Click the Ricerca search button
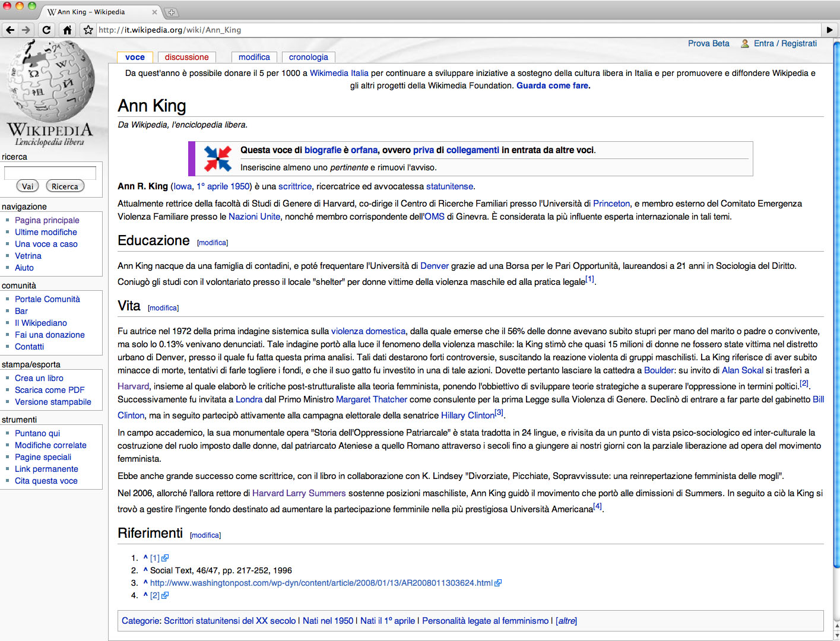The height and width of the screenshot is (641, 840). [x=65, y=186]
